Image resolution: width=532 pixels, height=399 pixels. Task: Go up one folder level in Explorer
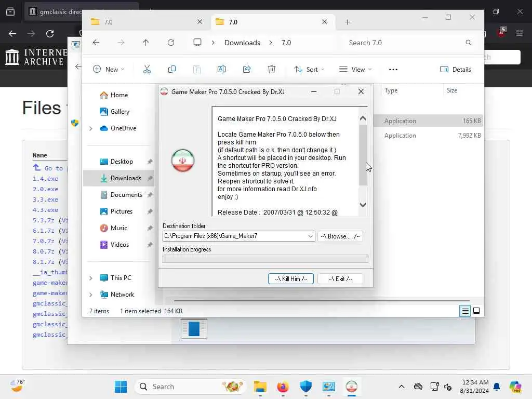(x=145, y=43)
